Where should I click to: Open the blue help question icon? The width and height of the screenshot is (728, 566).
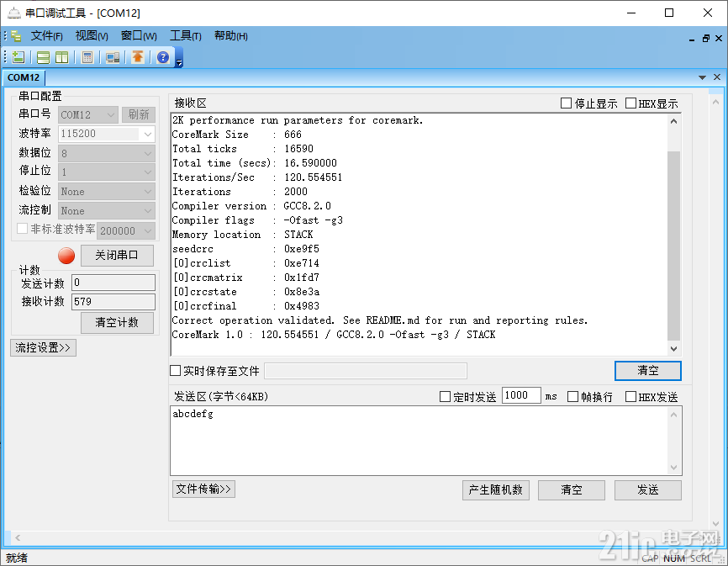163,57
